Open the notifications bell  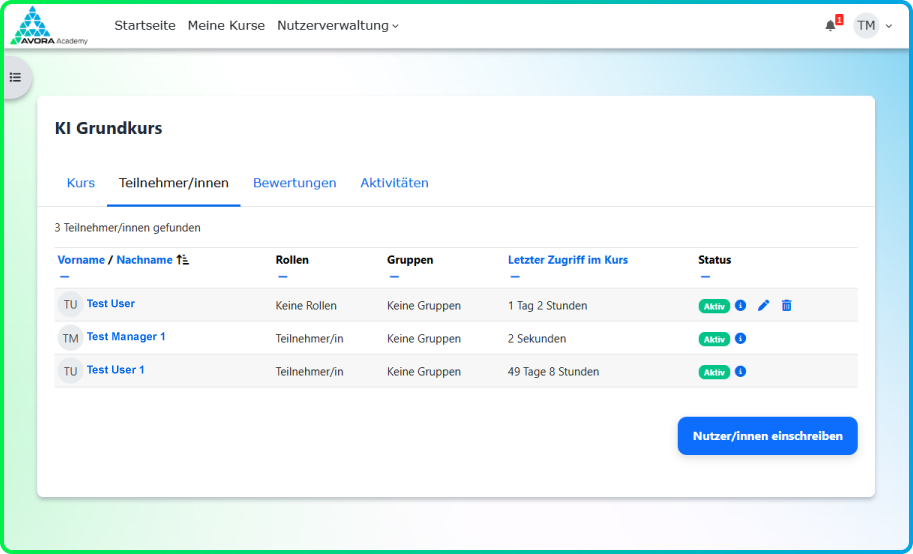coord(830,26)
